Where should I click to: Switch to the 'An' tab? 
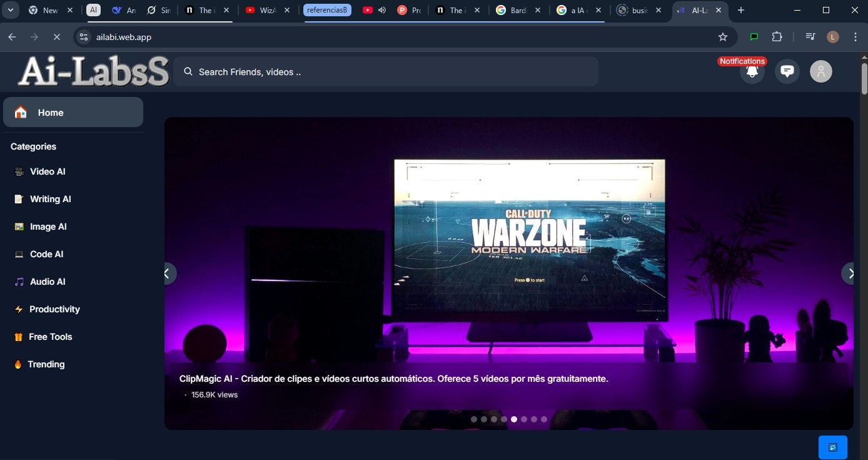(124, 10)
